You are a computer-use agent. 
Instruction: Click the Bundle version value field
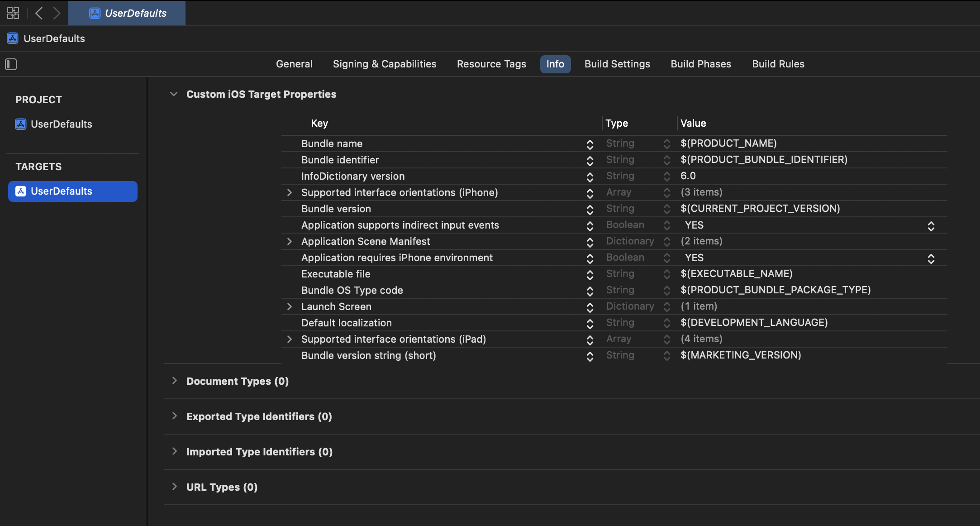(x=760, y=209)
